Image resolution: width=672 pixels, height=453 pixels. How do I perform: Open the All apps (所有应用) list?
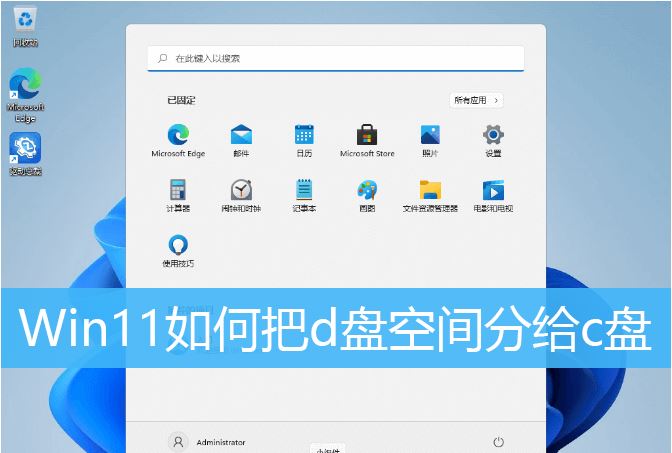476,100
